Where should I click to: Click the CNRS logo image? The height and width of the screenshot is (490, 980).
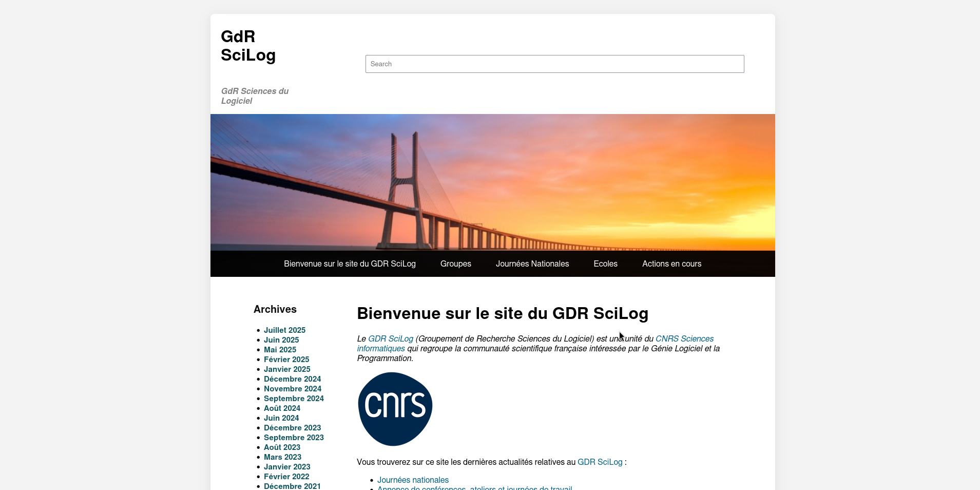point(395,409)
